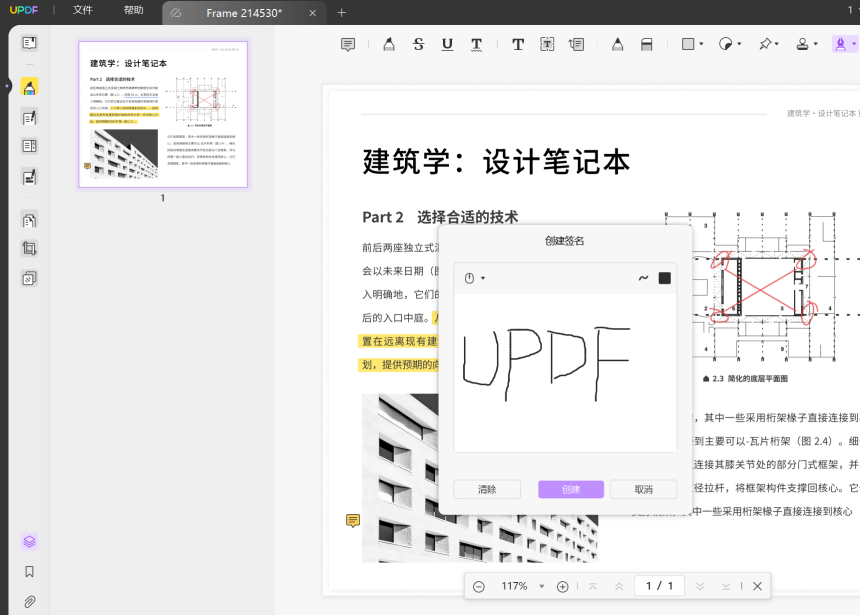
Task: Select the Eraser tool
Action: pos(647,44)
